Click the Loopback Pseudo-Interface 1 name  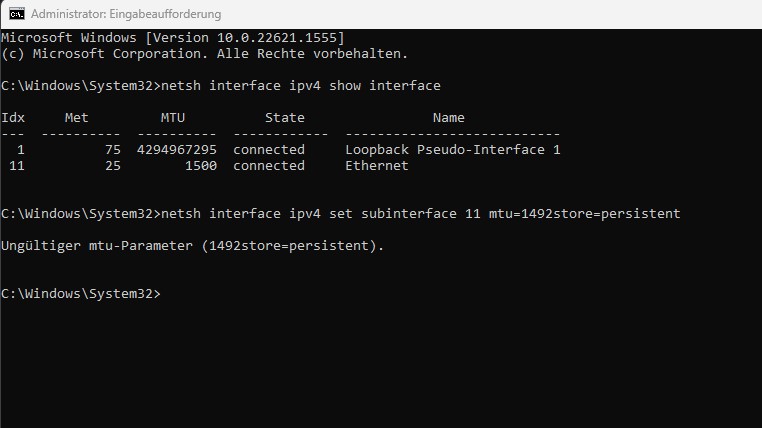tap(453, 150)
